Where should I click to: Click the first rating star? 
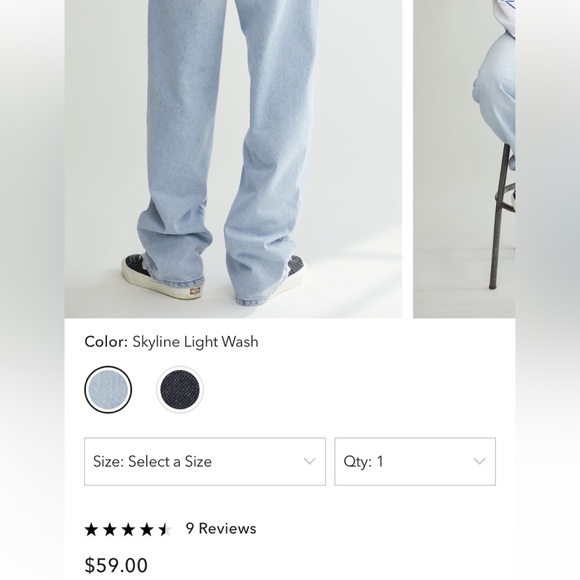click(91, 529)
